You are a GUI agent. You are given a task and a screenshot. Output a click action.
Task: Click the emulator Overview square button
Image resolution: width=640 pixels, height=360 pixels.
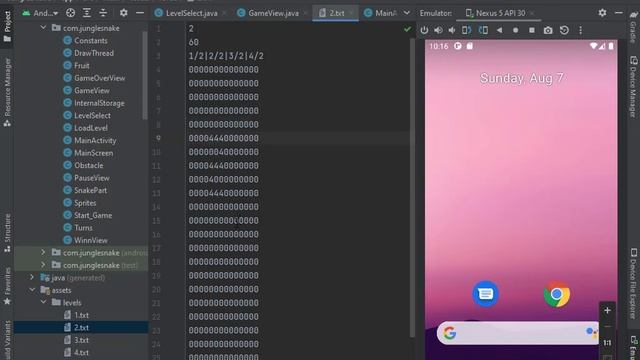tap(531, 30)
